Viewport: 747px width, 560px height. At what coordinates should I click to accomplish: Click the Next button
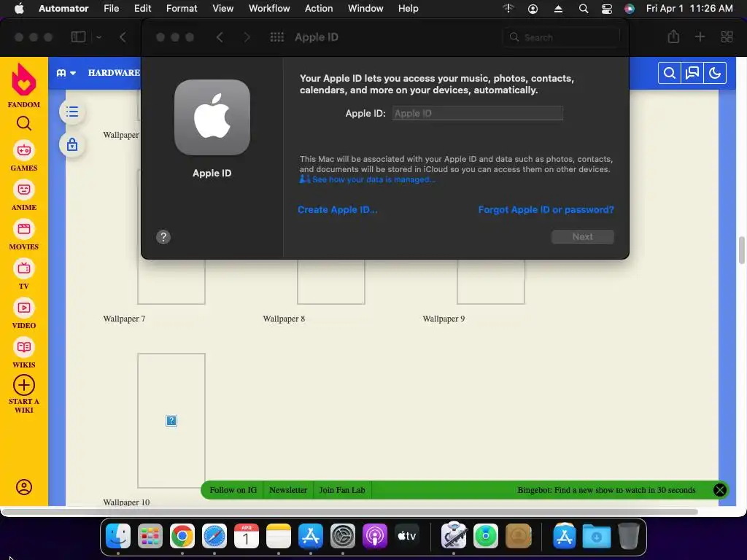583,237
